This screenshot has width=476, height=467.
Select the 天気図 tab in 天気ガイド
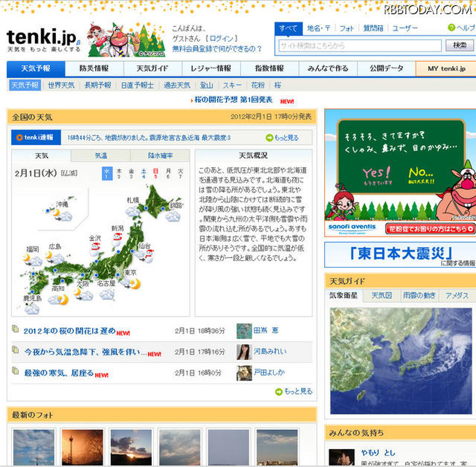point(381,296)
